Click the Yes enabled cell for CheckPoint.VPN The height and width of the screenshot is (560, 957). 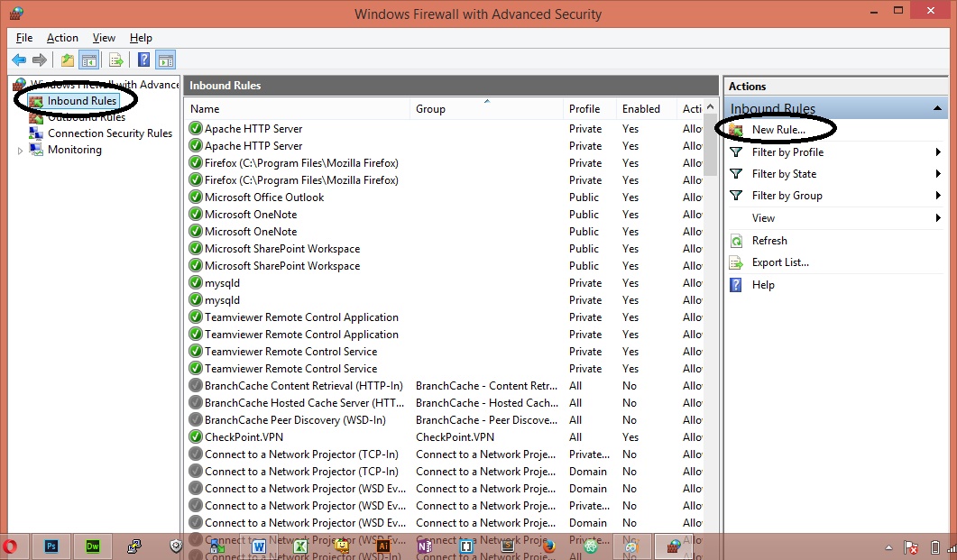point(630,436)
